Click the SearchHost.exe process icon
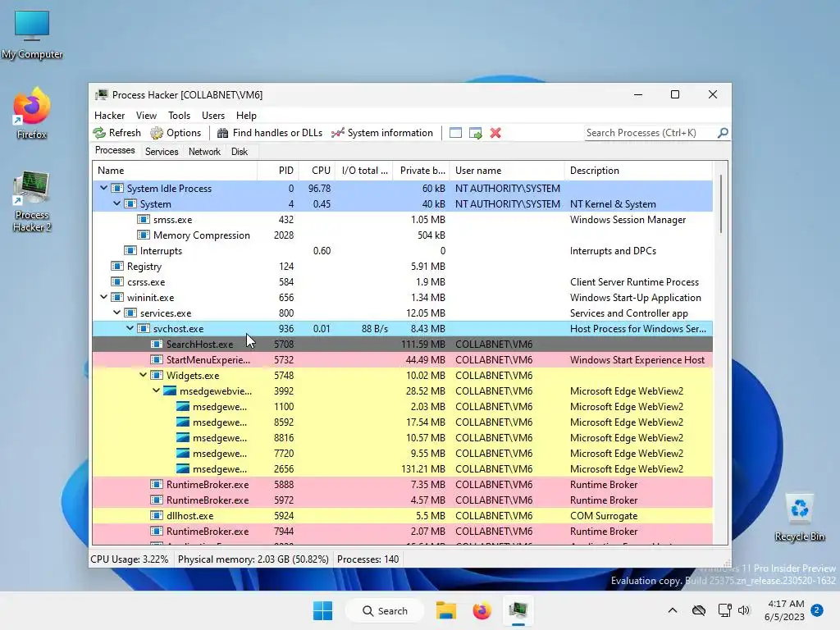840x630 pixels. (157, 344)
